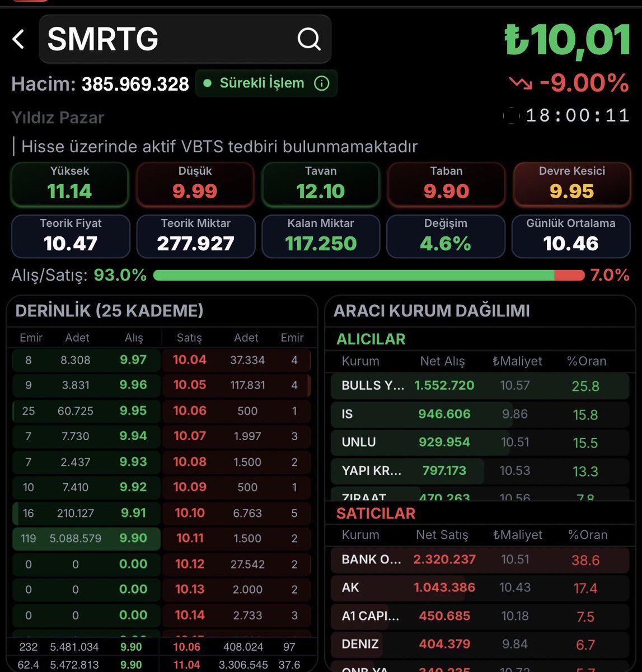Click the ARACI KURUM DAĞILIMI header
The image size is (642, 672).
coord(432,311)
